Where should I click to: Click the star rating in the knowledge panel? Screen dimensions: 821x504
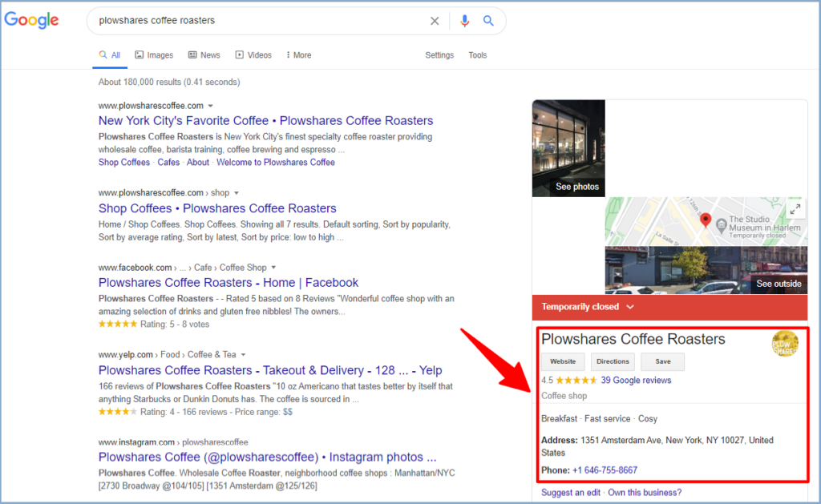pos(576,381)
